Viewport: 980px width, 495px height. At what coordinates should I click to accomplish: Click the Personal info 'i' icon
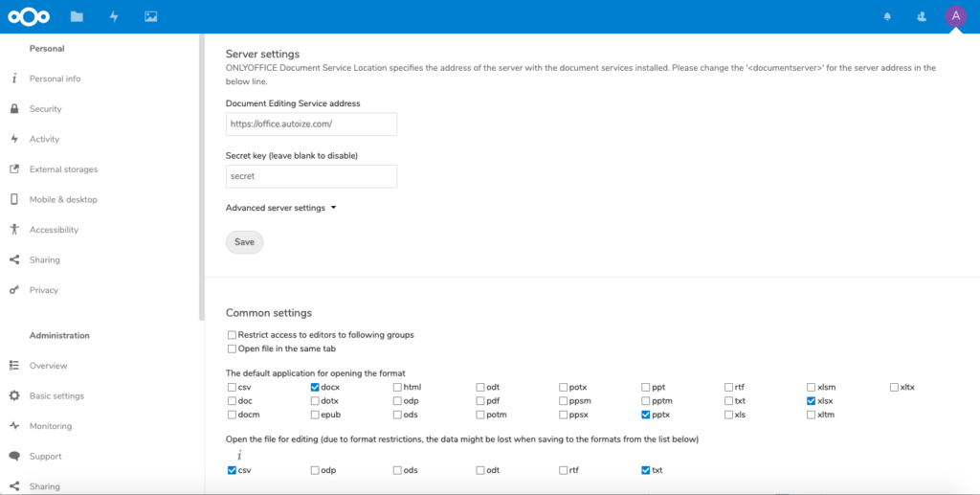pyautogui.click(x=14, y=79)
